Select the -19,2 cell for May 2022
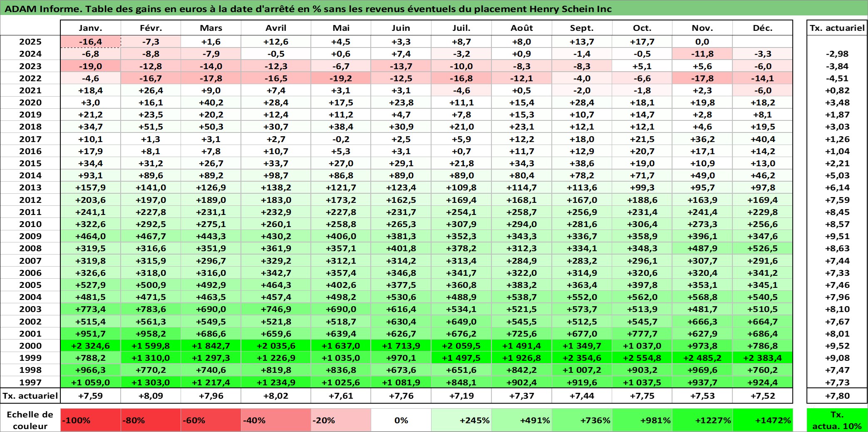Screen dimensions: 868x432 [341, 78]
